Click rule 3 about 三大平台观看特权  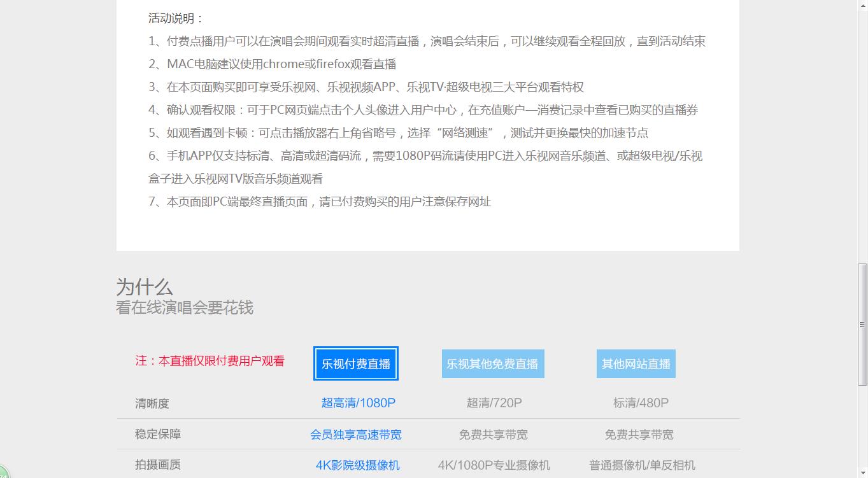(x=366, y=87)
